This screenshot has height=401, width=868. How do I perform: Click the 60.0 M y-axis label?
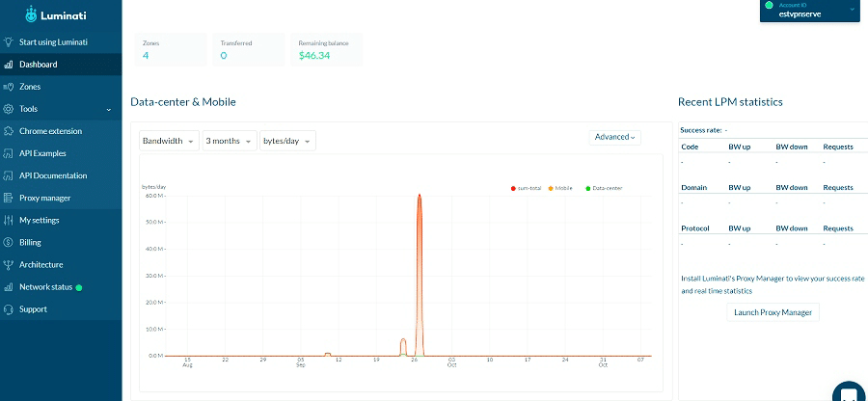coord(152,196)
